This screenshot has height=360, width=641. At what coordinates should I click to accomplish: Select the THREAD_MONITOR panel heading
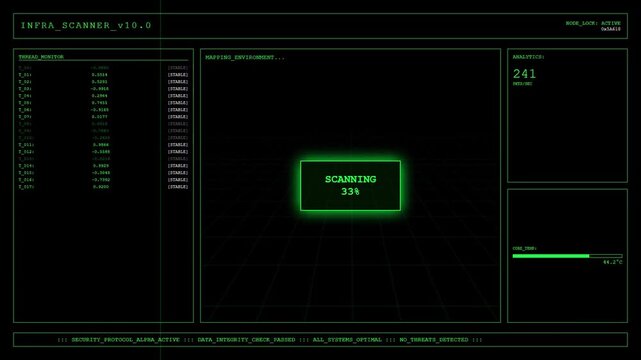pos(41,57)
